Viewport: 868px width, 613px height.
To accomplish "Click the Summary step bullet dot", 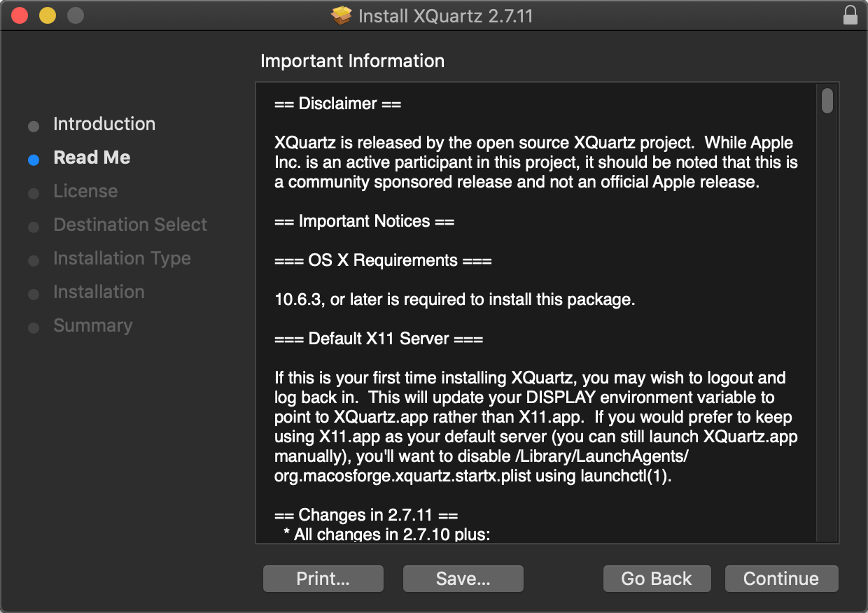I will (34, 327).
